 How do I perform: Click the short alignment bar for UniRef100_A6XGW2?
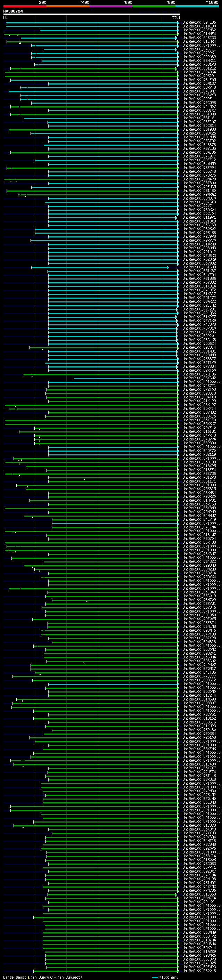coord(126,378)
